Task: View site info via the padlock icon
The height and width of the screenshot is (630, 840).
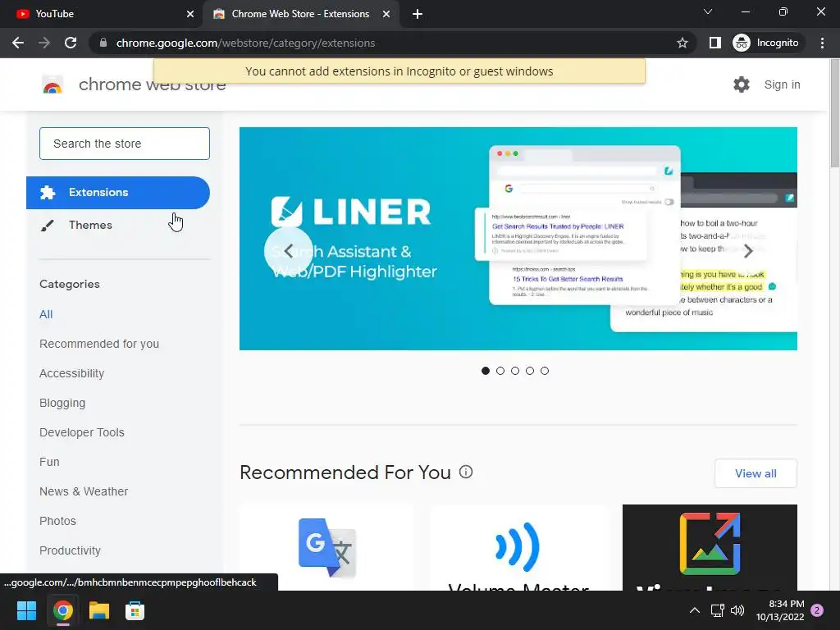Action: coord(103,43)
